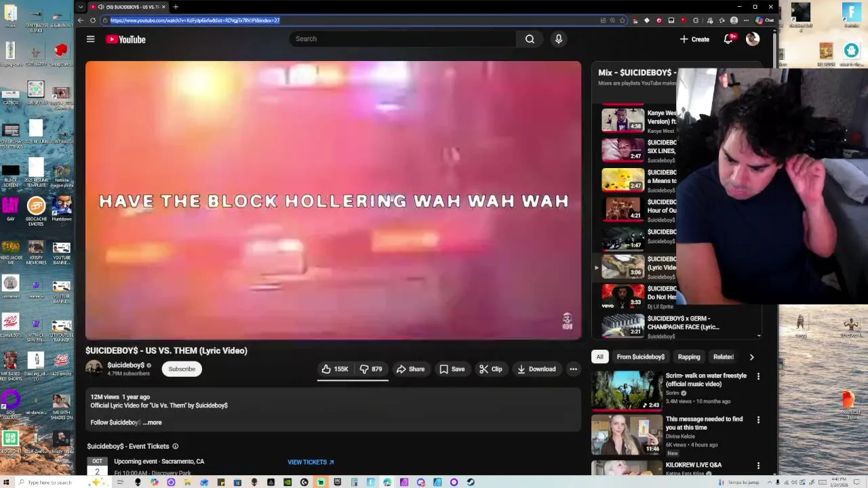Click the Create button
Image resolution: width=868 pixels, height=488 pixels.
click(x=694, y=39)
